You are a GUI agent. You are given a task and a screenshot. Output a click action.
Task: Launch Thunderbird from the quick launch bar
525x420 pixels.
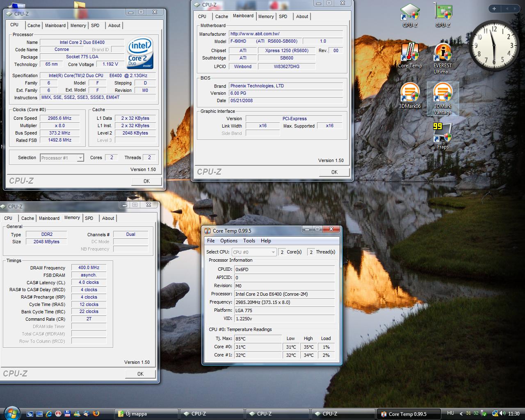click(x=87, y=414)
